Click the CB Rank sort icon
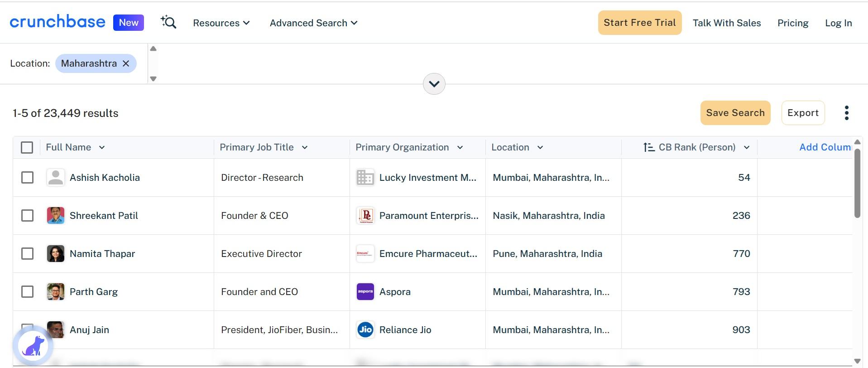Viewport: 868px width, 368px height. pyautogui.click(x=649, y=147)
